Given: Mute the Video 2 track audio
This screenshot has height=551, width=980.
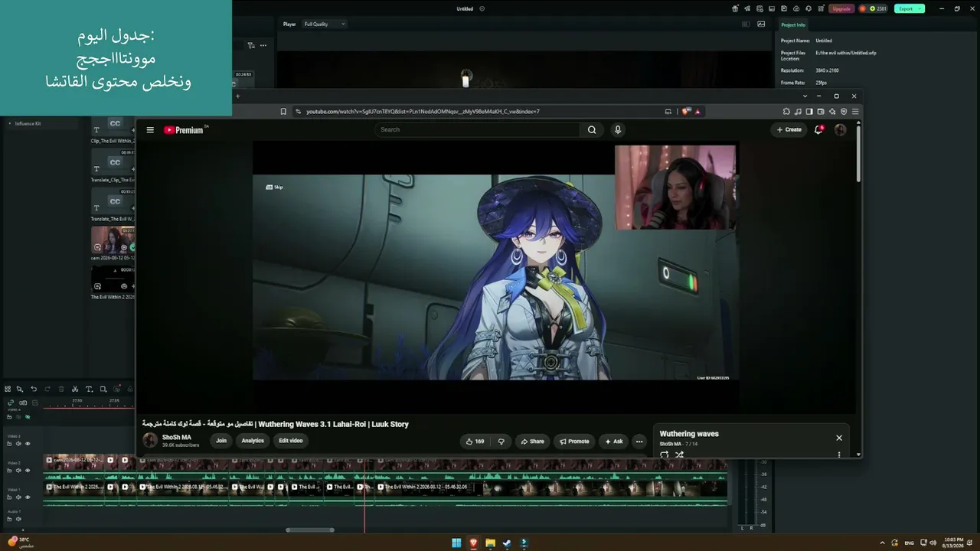Looking at the screenshot, I should coord(18,471).
